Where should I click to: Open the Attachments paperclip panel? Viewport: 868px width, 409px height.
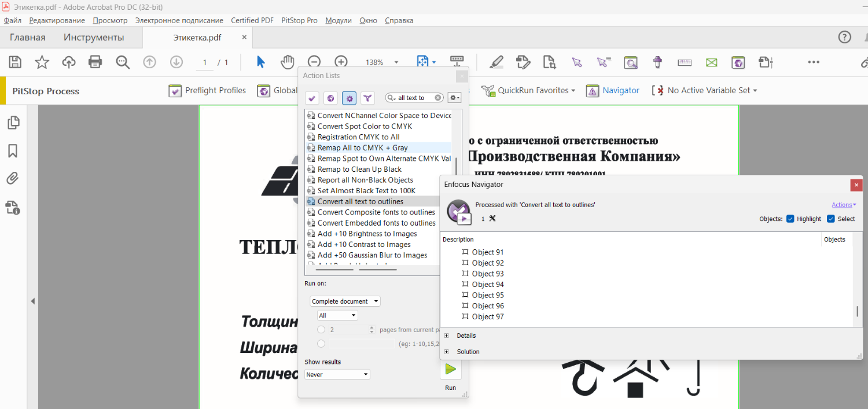click(13, 178)
